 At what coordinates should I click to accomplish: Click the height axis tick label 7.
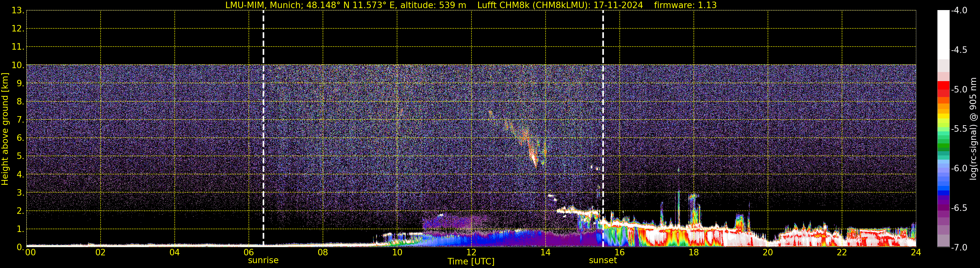[x=20, y=120]
